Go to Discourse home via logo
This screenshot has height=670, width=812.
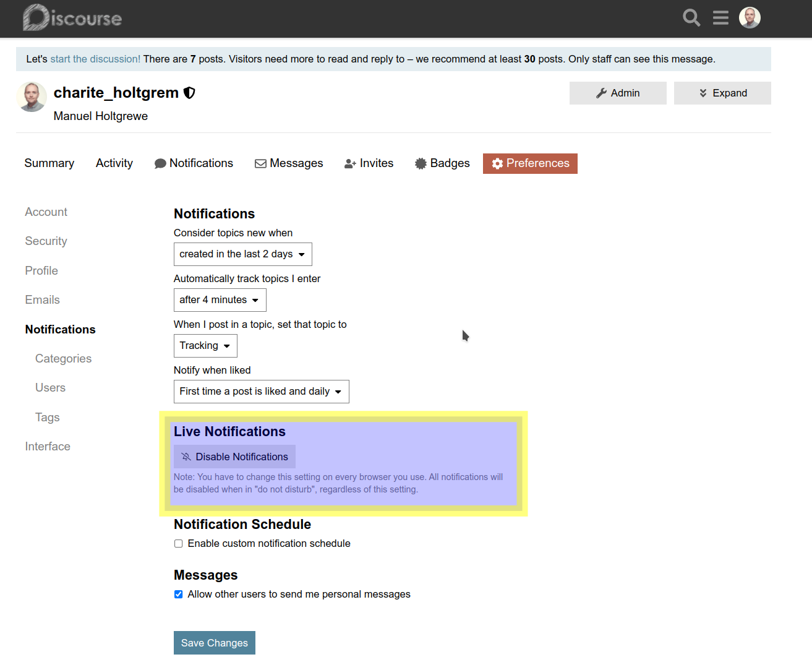coord(72,17)
